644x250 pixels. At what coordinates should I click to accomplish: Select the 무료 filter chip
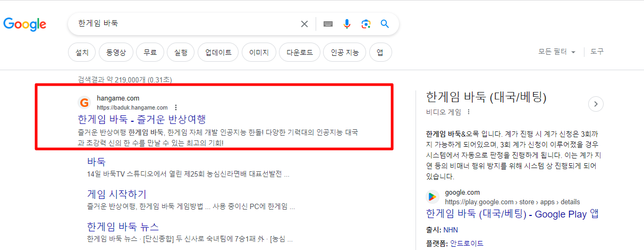(150, 53)
